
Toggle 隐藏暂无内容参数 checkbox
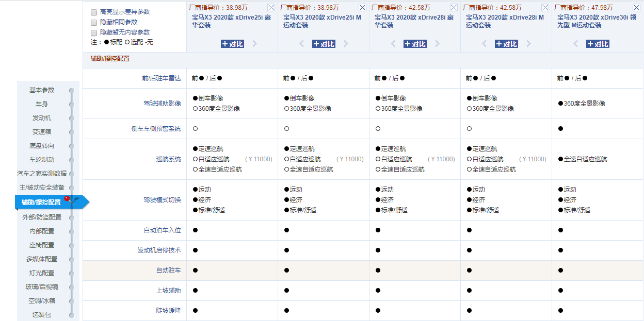pyautogui.click(x=94, y=32)
